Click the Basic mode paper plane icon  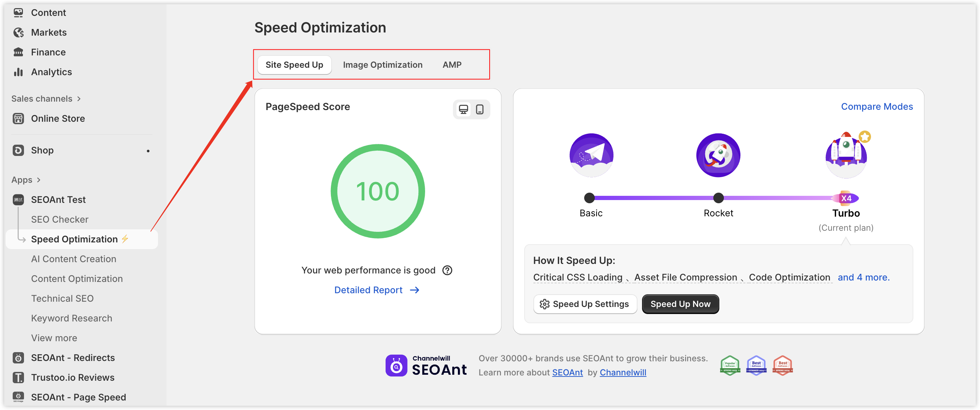pyautogui.click(x=591, y=155)
